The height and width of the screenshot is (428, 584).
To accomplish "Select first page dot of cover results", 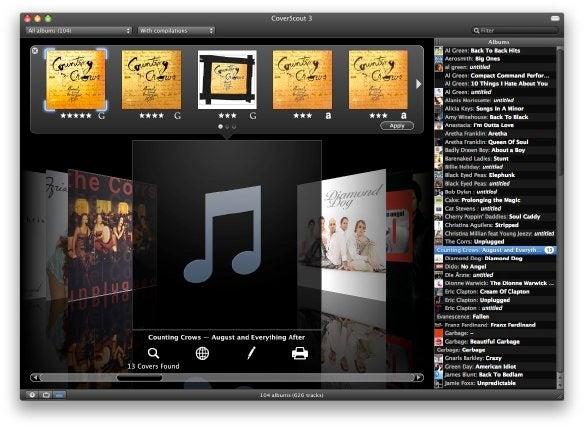I will coord(220,127).
